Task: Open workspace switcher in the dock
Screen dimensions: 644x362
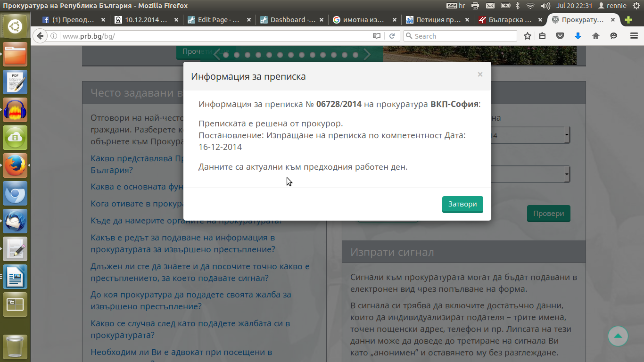Action: pos(15,304)
